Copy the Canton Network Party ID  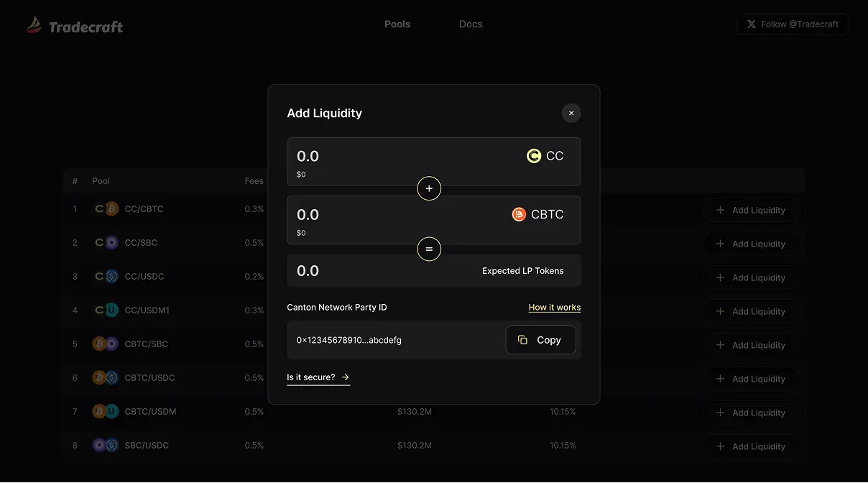(x=540, y=340)
